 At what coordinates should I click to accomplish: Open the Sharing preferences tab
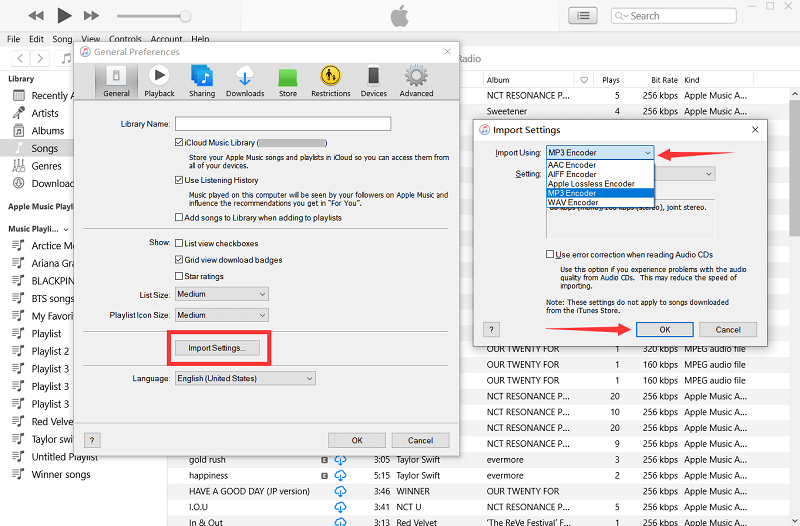click(x=202, y=81)
